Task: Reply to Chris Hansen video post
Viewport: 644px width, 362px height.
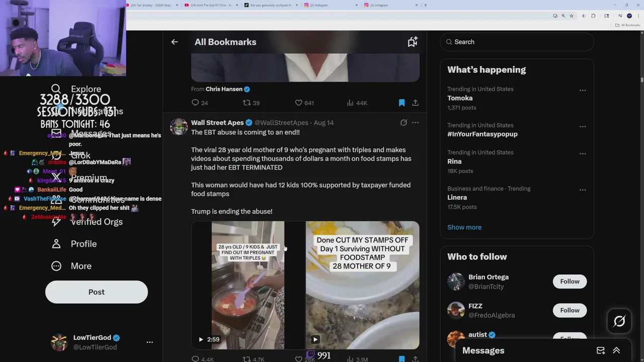Action: 200,103
